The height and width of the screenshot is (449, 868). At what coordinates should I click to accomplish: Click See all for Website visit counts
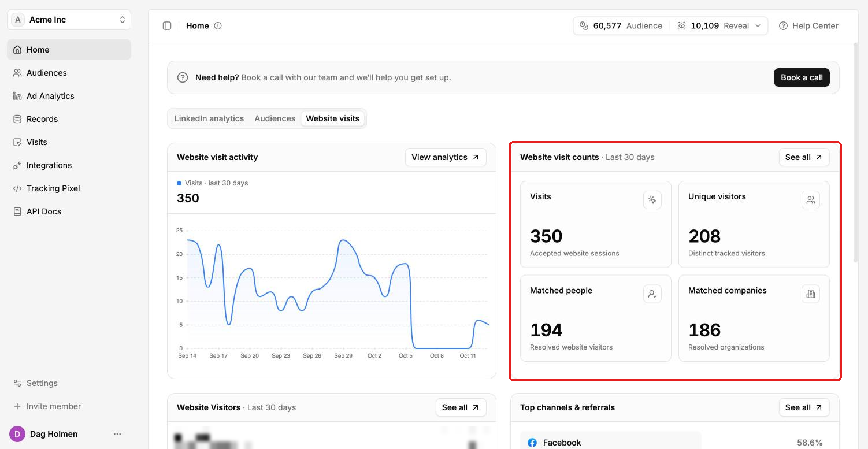coord(804,157)
